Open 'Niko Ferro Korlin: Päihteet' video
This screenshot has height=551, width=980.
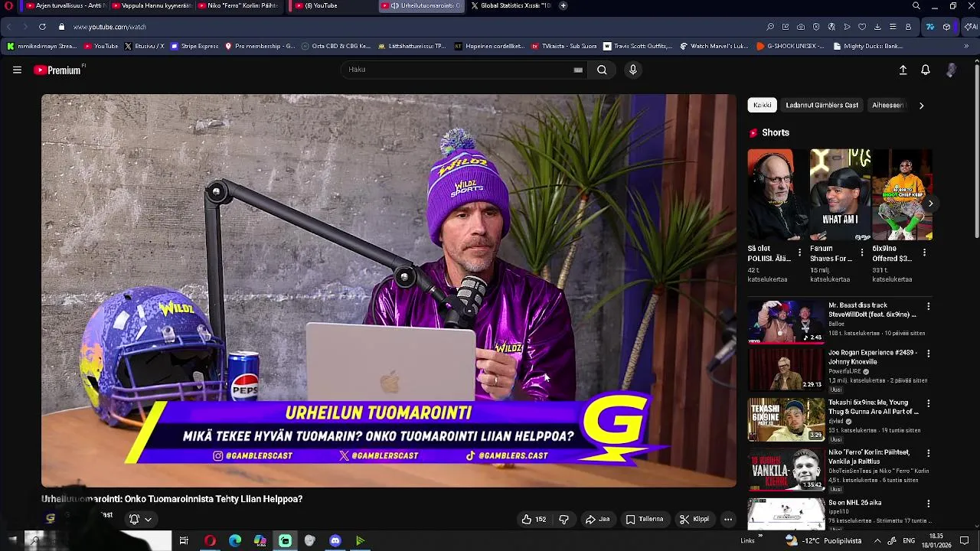coord(786,469)
